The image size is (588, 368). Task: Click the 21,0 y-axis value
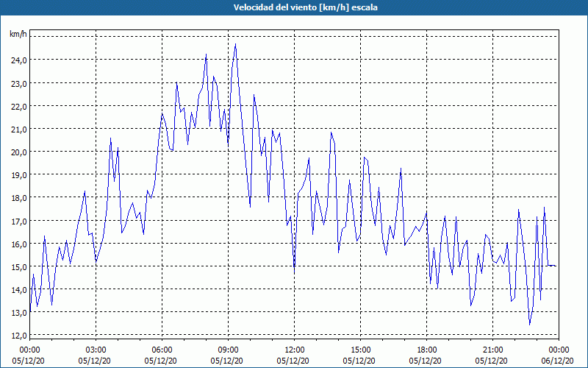pyautogui.click(x=19, y=130)
